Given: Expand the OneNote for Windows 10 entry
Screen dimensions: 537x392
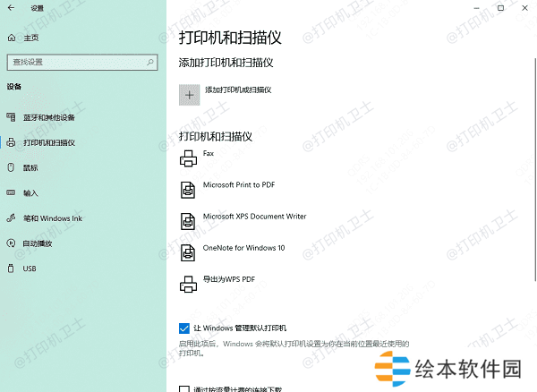Looking at the screenshot, I should 243,248.
